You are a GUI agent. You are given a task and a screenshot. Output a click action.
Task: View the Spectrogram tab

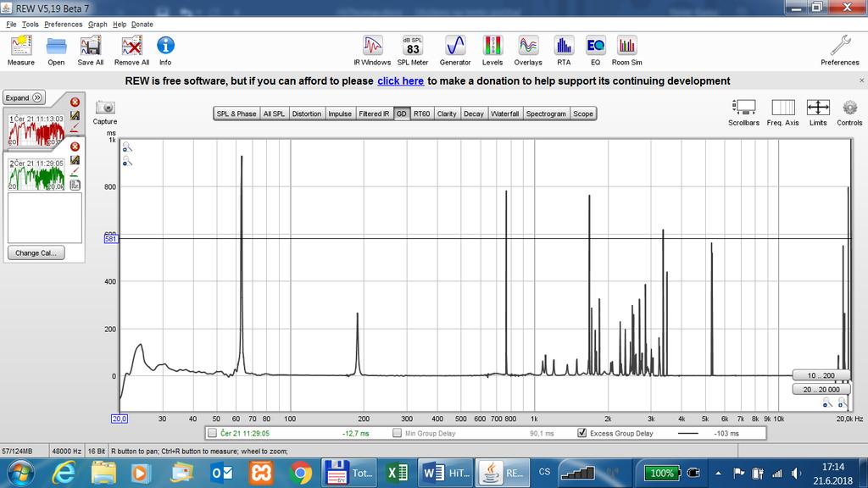click(x=546, y=114)
